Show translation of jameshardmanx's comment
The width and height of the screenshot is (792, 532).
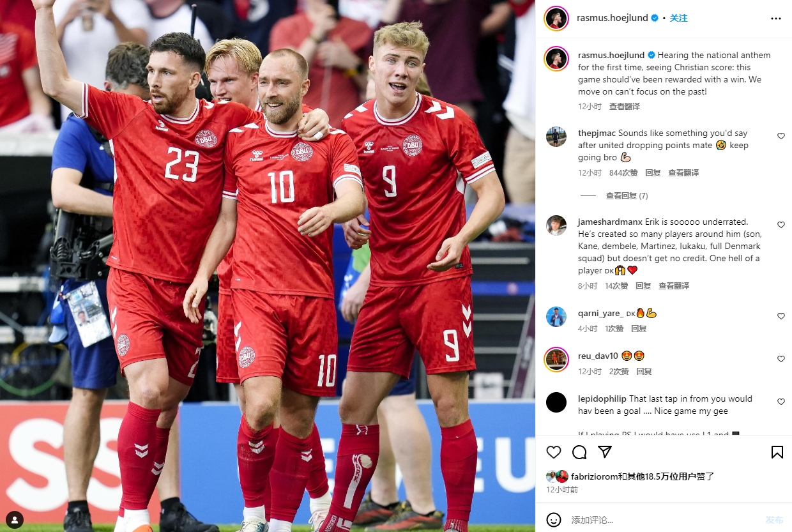point(674,286)
